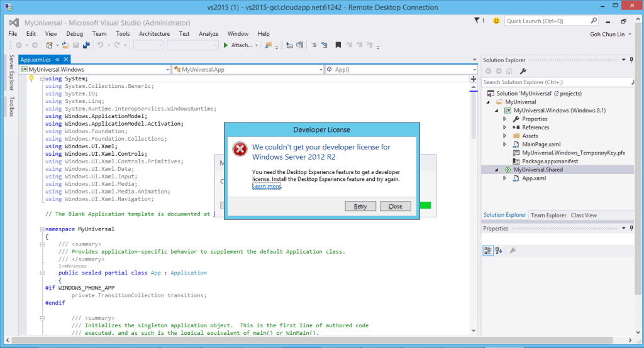Image resolution: width=644 pixels, height=348 pixels.
Task: Click the Find in Files toolbar icon
Action: (x=268, y=45)
